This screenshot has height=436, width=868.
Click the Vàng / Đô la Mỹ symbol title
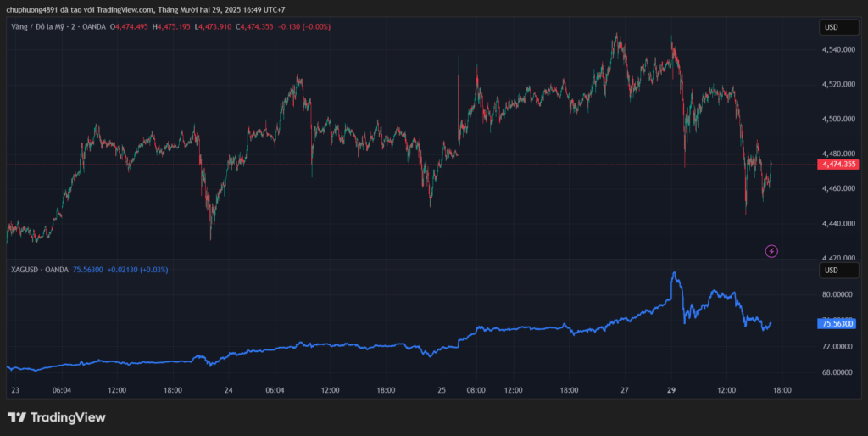(x=41, y=26)
